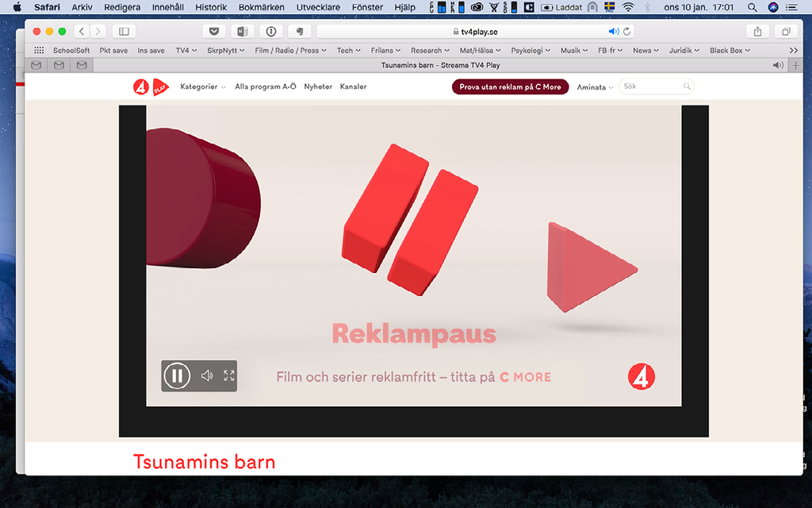Show hidden bookmarks with the double chevron

[793, 50]
